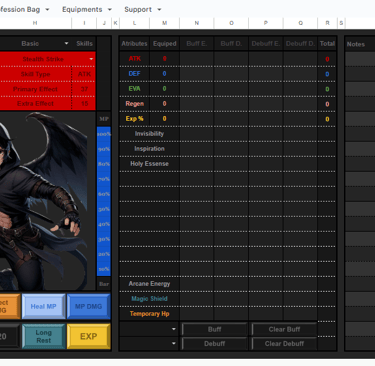The height and width of the screenshot is (366, 375).
Task: Select the Notes header cell
Action: tap(360, 44)
